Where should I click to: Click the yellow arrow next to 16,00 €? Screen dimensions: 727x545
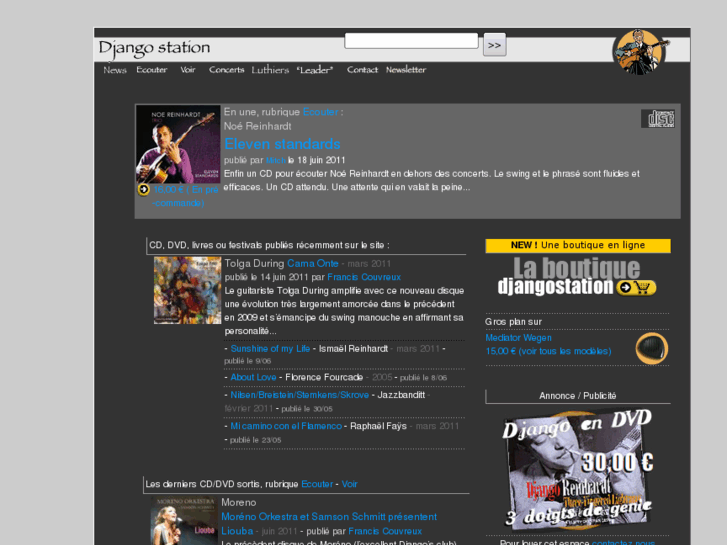143,189
